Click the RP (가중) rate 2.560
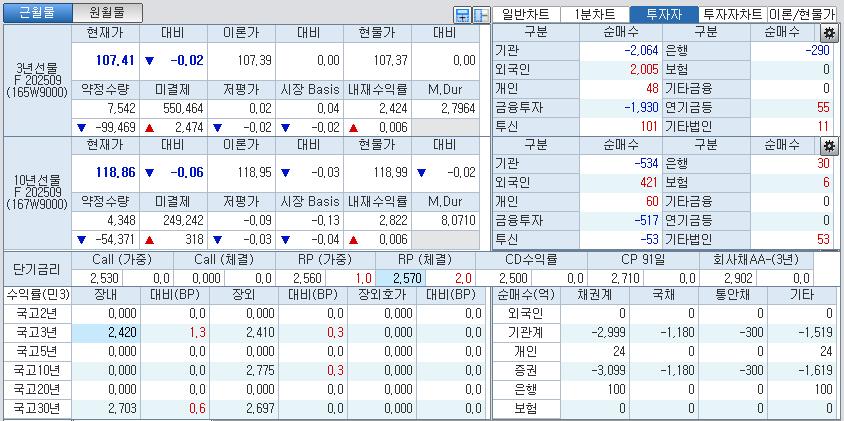This screenshot has height=421, width=844. [x=307, y=279]
